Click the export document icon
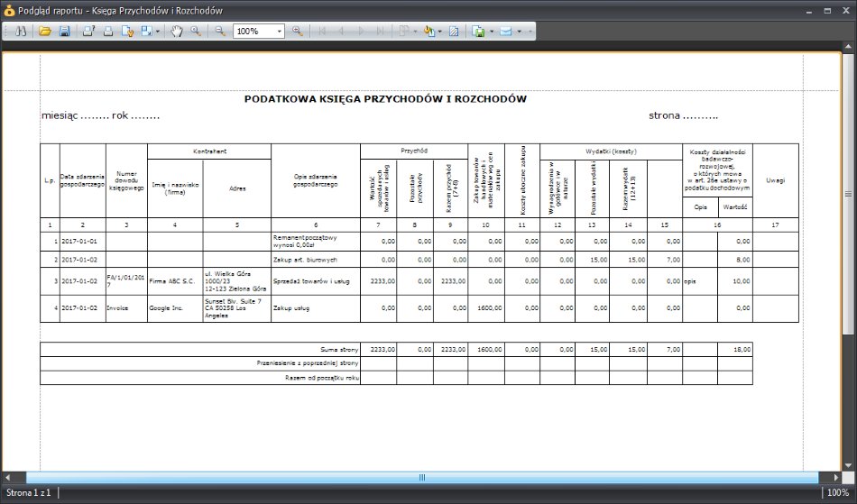This screenshot has width=857, height=504. 479,32
